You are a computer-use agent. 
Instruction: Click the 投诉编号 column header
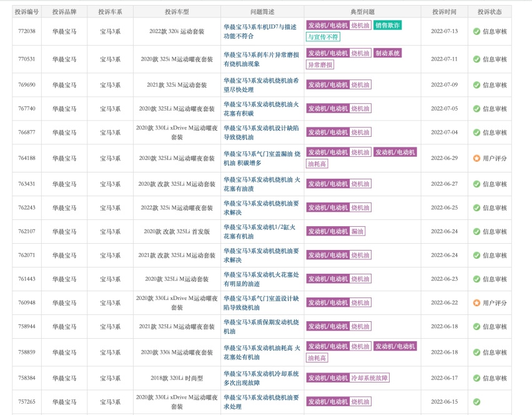[27, 12]
